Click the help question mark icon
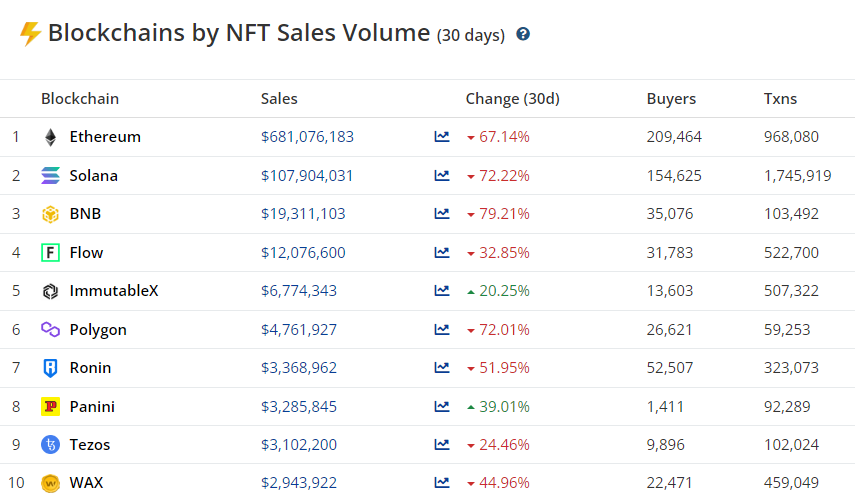 click(x=523, y=34)
